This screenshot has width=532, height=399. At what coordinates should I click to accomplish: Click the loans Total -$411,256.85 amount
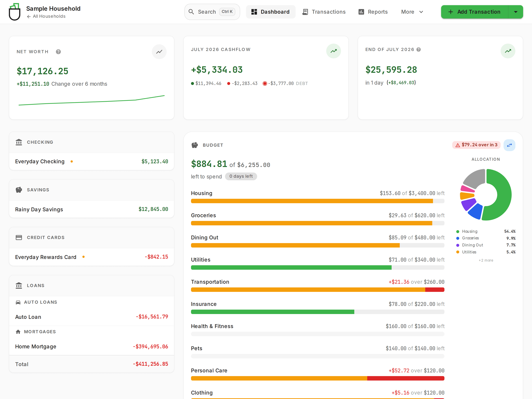pyautogui.click(x=151, y=364)
